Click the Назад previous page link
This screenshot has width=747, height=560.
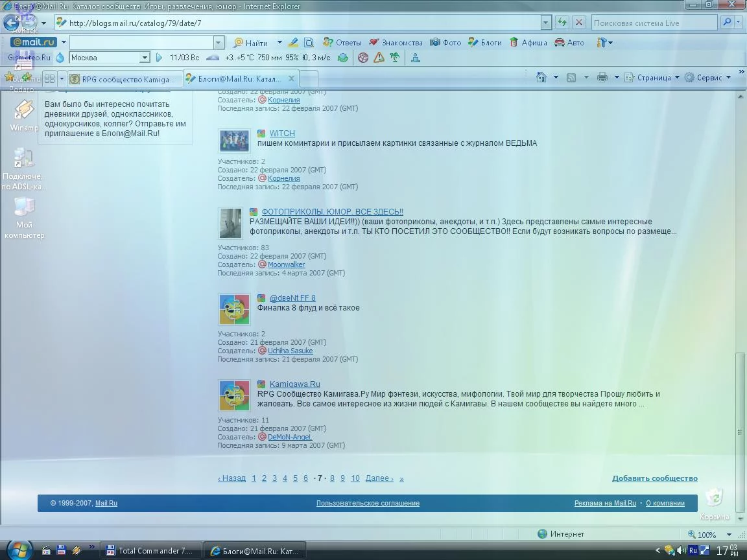(x=231, y=478)
